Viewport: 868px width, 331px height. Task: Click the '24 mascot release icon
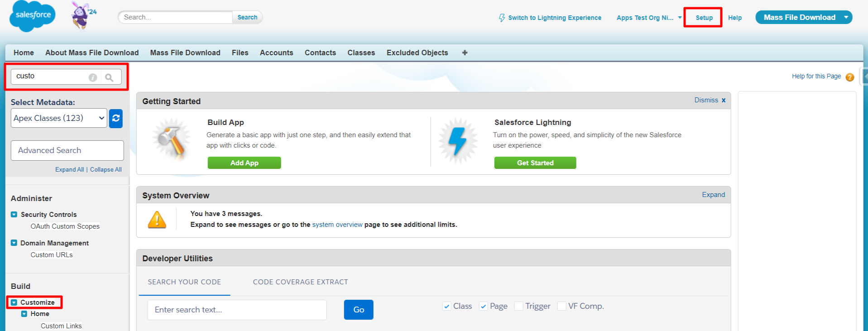tap(83, 15)
